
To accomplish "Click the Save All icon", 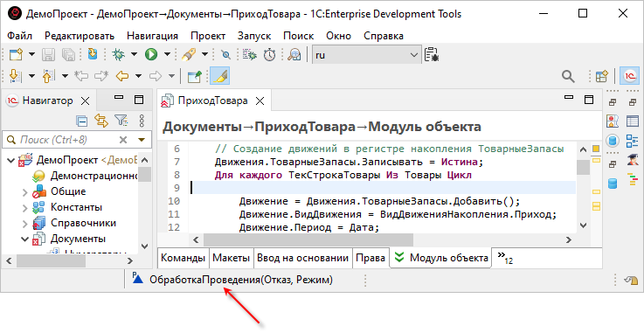I will coord(68,54).
